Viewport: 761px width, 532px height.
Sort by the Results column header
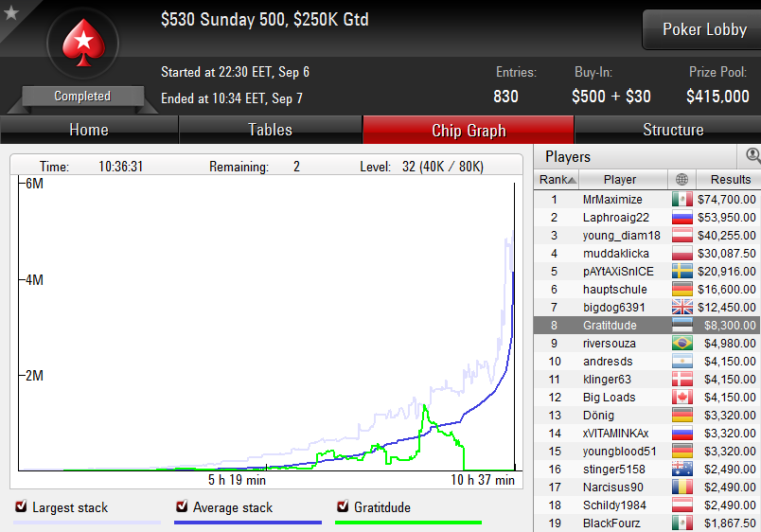coord(729,180)
